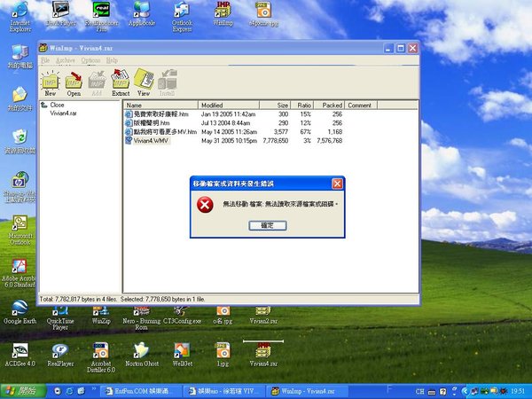Click HP Share-to-Web desktop icon

coord(20,186)
